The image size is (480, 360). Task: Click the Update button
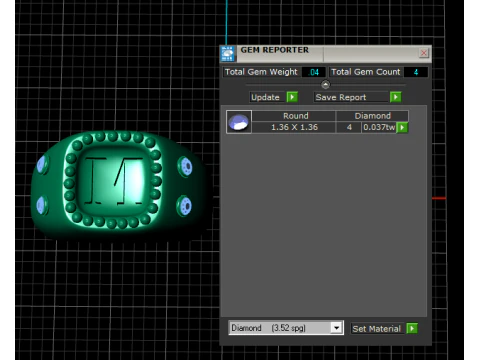click(x=268, y=97)
